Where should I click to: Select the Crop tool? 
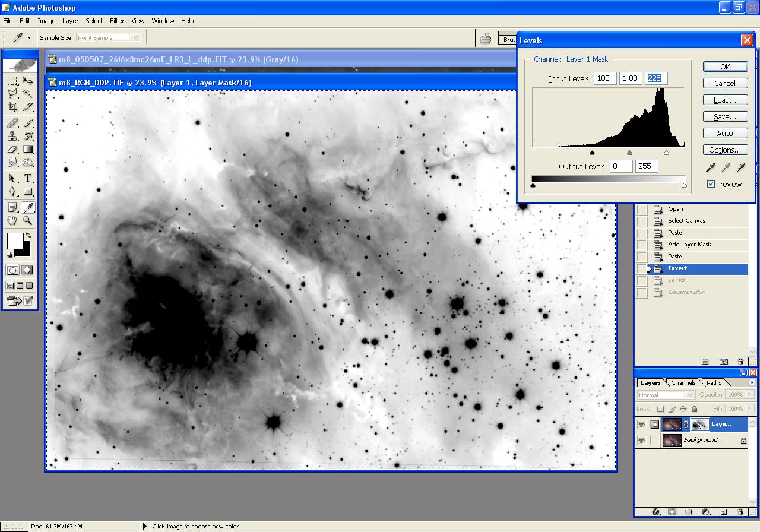(x=12, y=107)
